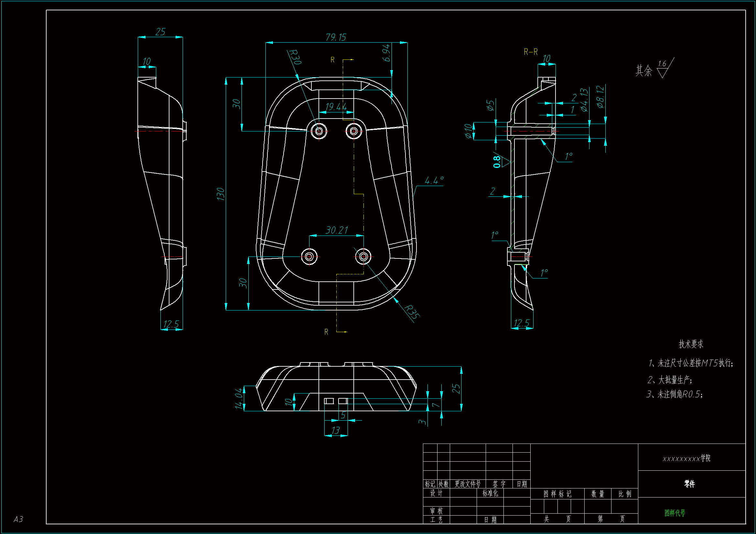Select the green 图样代号 text

(x=675, y=513)
